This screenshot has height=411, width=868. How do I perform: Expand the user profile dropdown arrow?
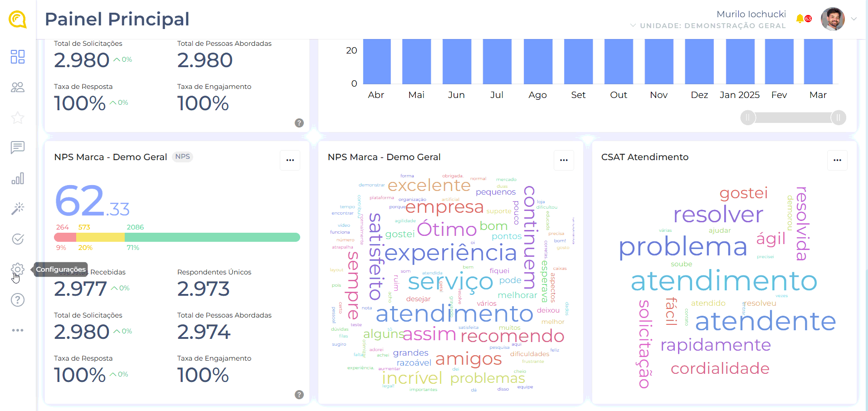[x=854, y=19]
